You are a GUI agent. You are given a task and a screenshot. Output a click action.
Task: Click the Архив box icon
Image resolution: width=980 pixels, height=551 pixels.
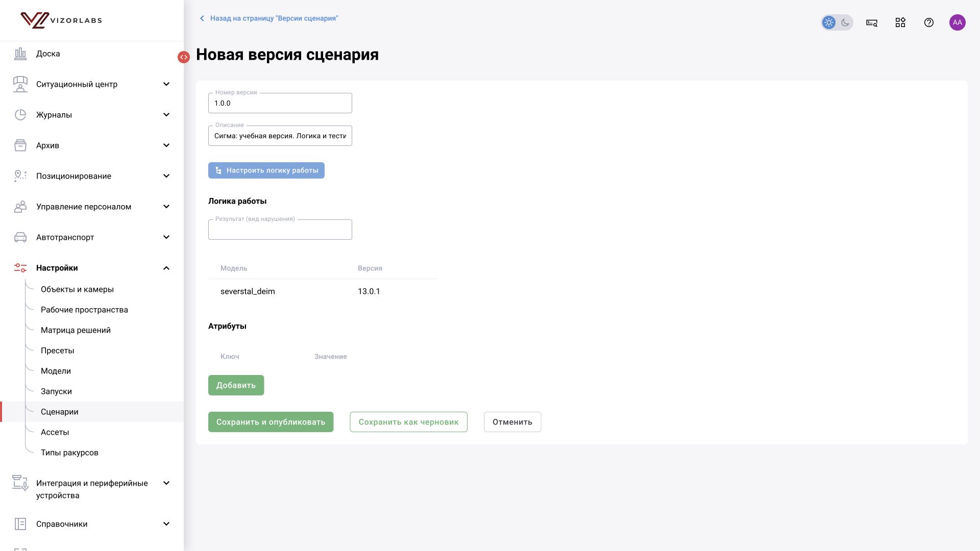tap(20, 145)
